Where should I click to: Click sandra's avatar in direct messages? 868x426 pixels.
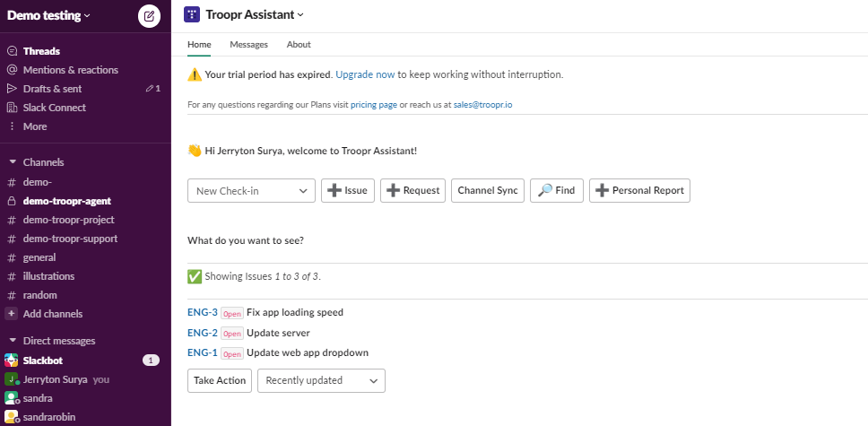pos(11,398)
